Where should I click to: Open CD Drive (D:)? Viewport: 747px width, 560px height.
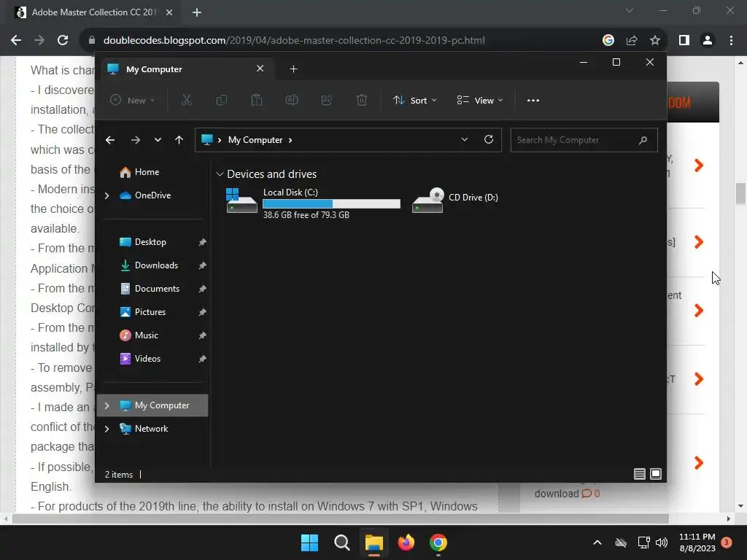click(455, 200)
